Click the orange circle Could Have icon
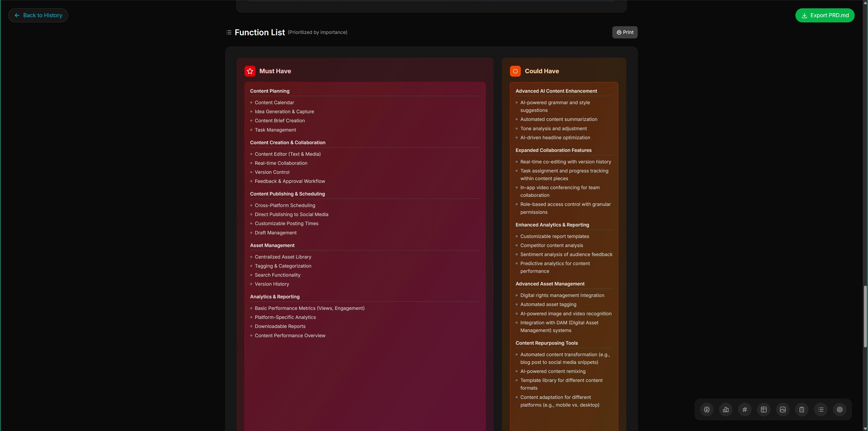The height and width of the screenshot is (431, 868). pyautogui.click(x=515, y=71)
